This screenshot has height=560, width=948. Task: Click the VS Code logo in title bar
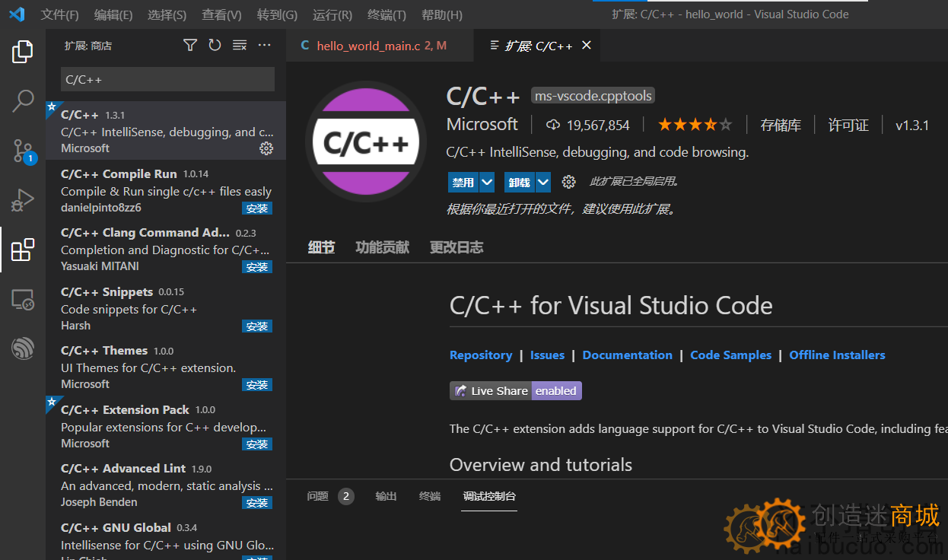pos(17,14)
